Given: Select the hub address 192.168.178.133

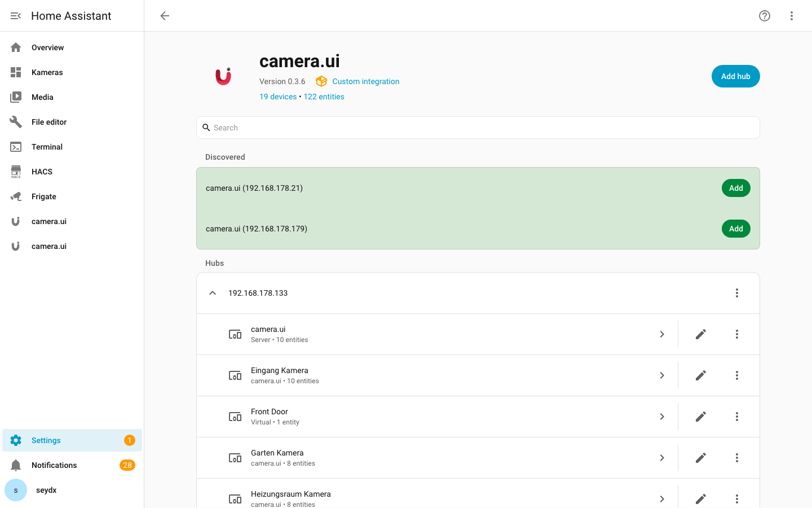Looking at the screenshot, I should pyautogui.click(x=258, y=293).
